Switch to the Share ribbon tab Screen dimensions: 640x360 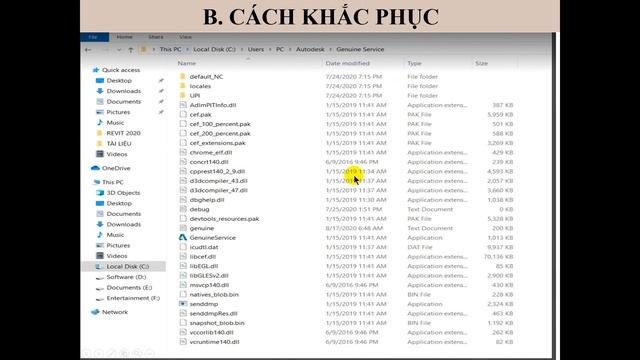pos(156,37)
